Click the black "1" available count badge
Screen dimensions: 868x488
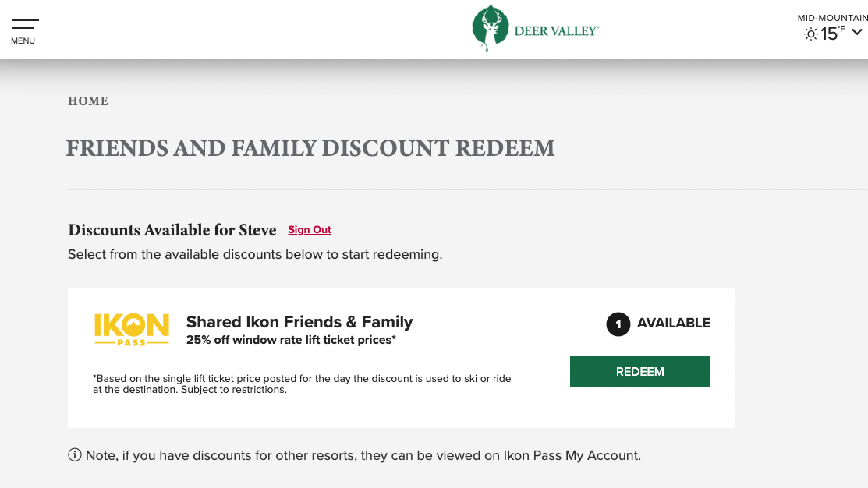pyautogui.click(x=618, y=324)
